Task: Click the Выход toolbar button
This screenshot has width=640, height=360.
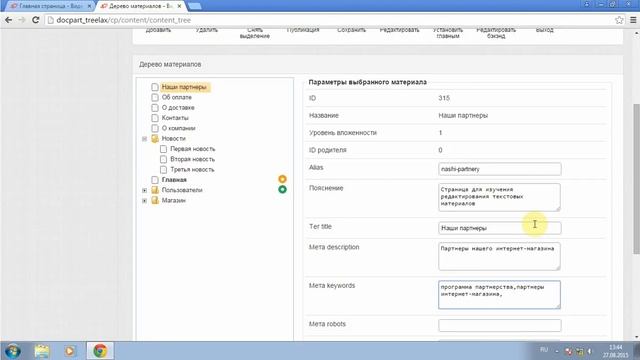Action: click(544, 30)
